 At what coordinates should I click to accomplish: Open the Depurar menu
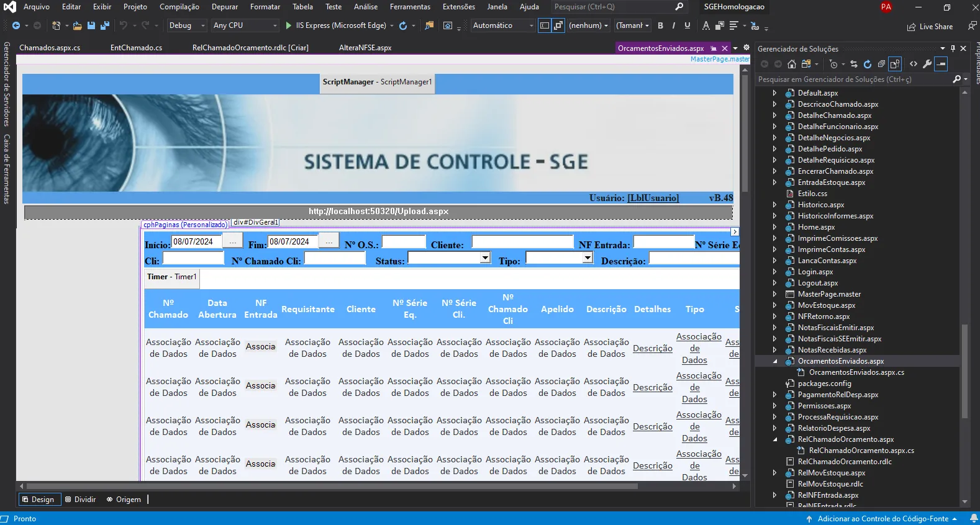pyautogui.click(x=225, y=7)
